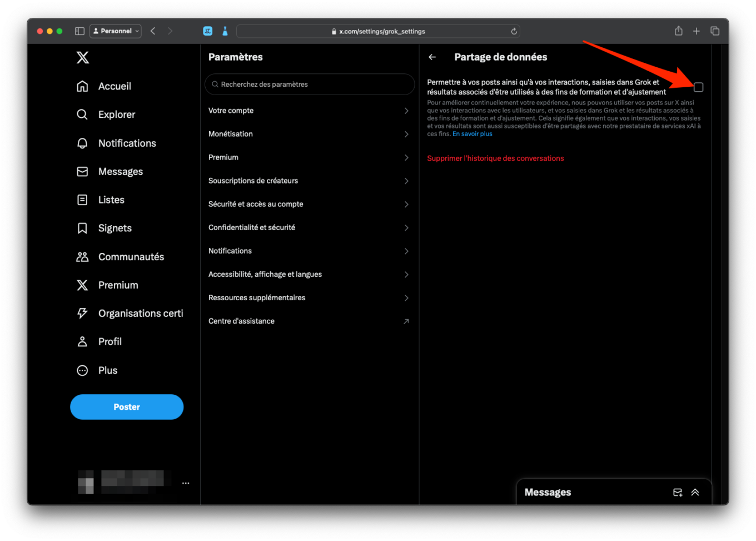The height and width of the screenshot is (541, 756).
Task: Open a new tab with plus icon
Action: tap(697, 31)
